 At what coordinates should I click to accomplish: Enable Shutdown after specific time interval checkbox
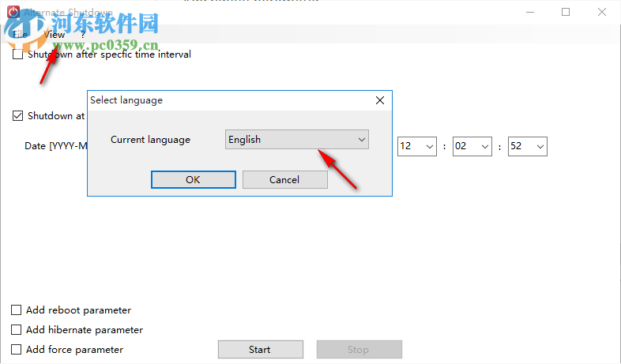pyautogui.click(x=18, y=54)
